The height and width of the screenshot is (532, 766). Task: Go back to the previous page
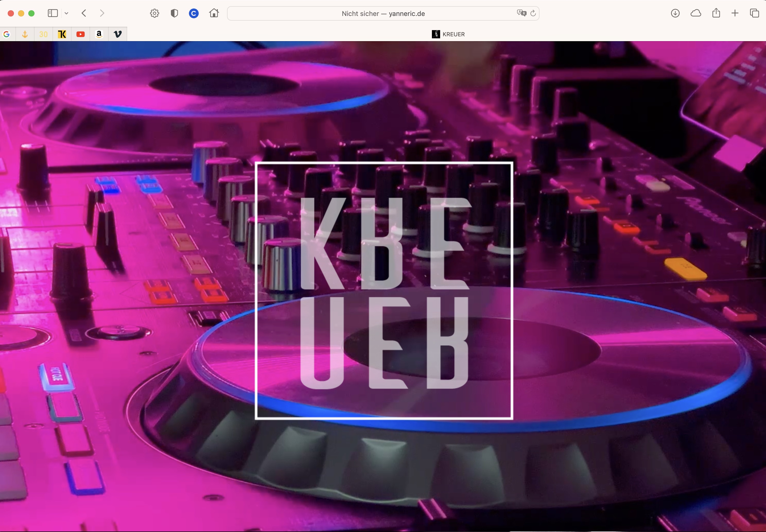84,13
